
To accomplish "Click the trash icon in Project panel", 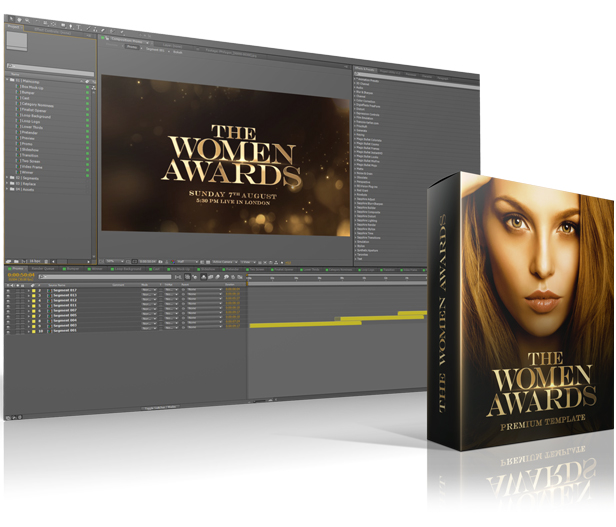I will coord(46,261).
